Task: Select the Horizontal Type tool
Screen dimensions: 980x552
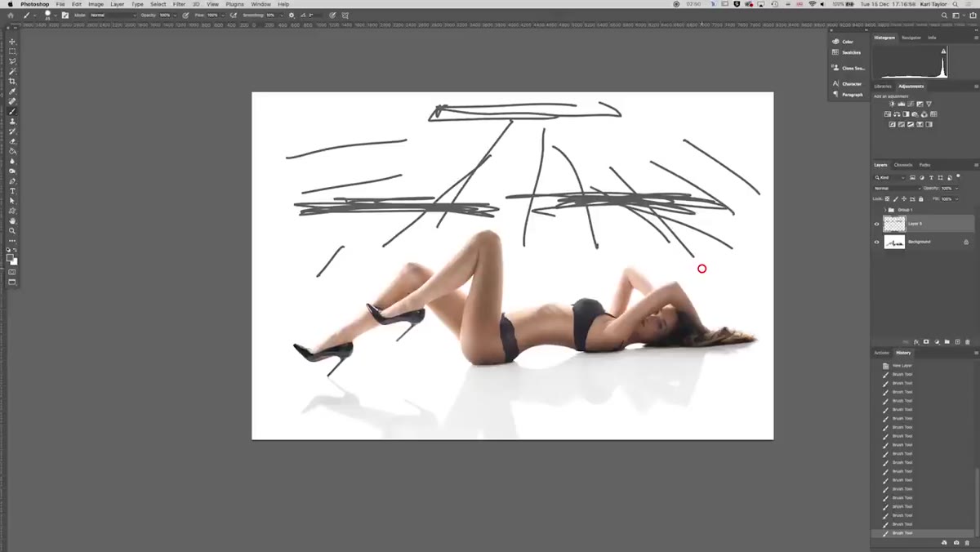Action: [x=12, y=191]
